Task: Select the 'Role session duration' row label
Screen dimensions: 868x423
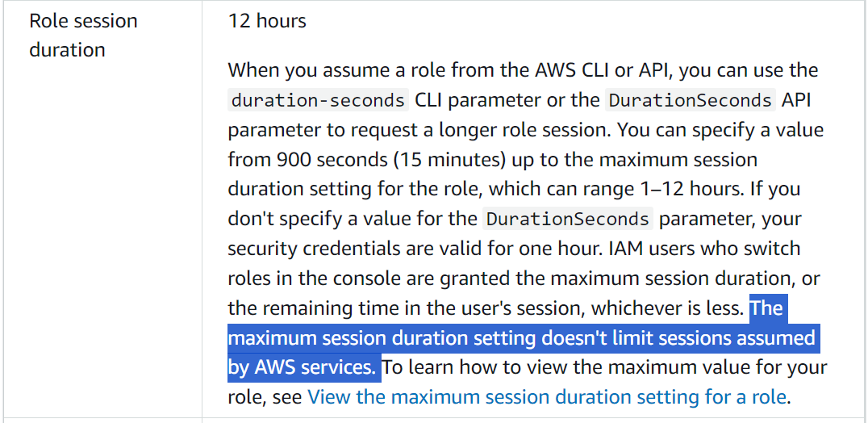Action: pyautogui.click(x=83, y=35)
